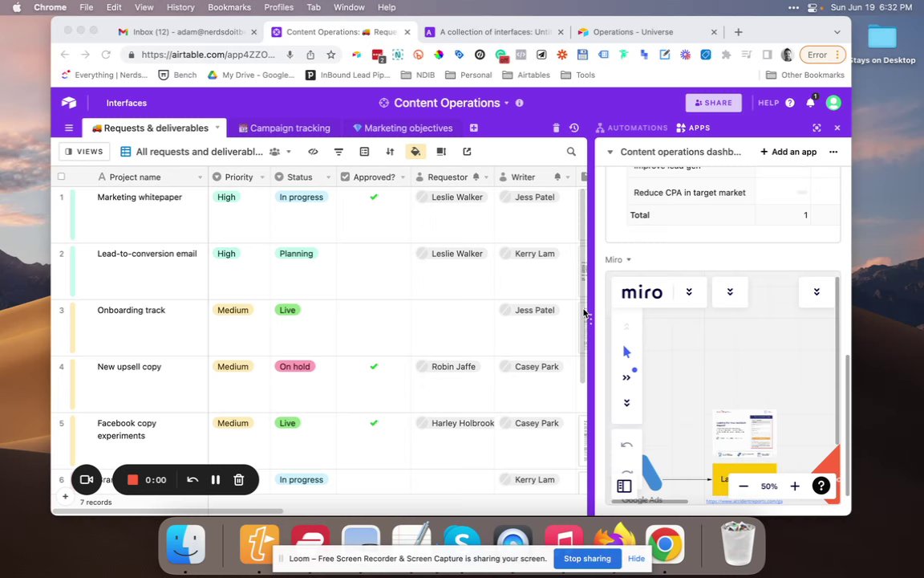Open the Project name column dropdown
The height and width of the screenshot is (578, 924).
(x=200, y=177)
